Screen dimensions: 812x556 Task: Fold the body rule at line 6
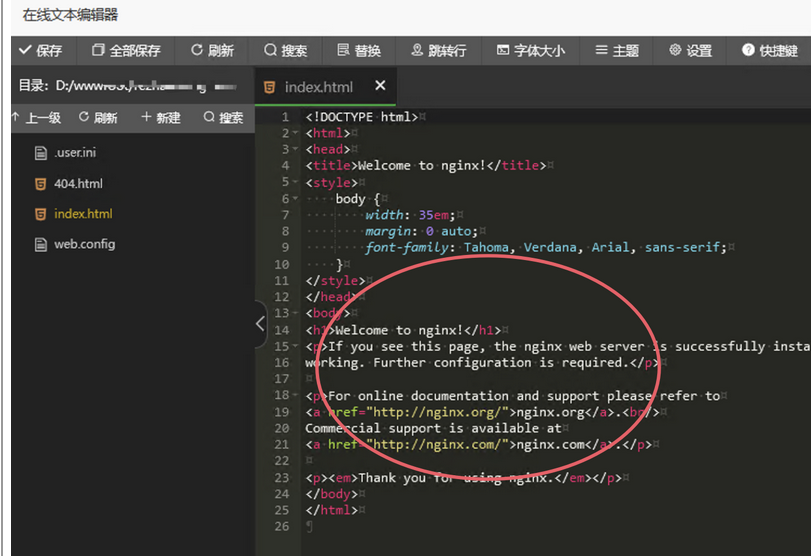pyautogui.click(x=295, y=198)
